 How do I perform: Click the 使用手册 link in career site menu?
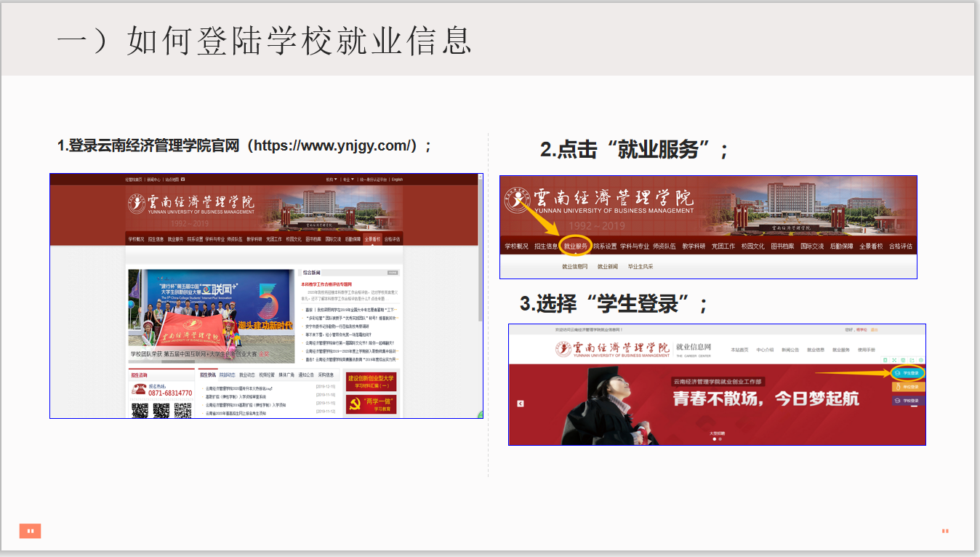tap(867, 350)
